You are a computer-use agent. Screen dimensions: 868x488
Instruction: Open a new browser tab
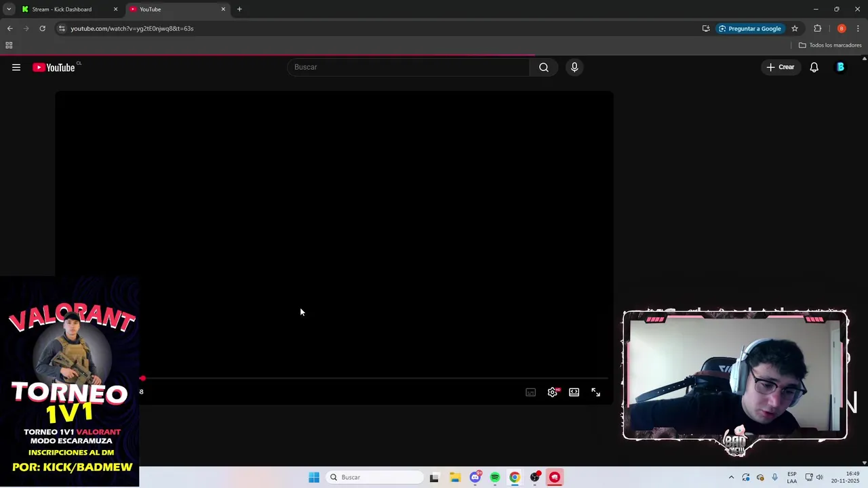pyautogui.click(x=239, y=9)
